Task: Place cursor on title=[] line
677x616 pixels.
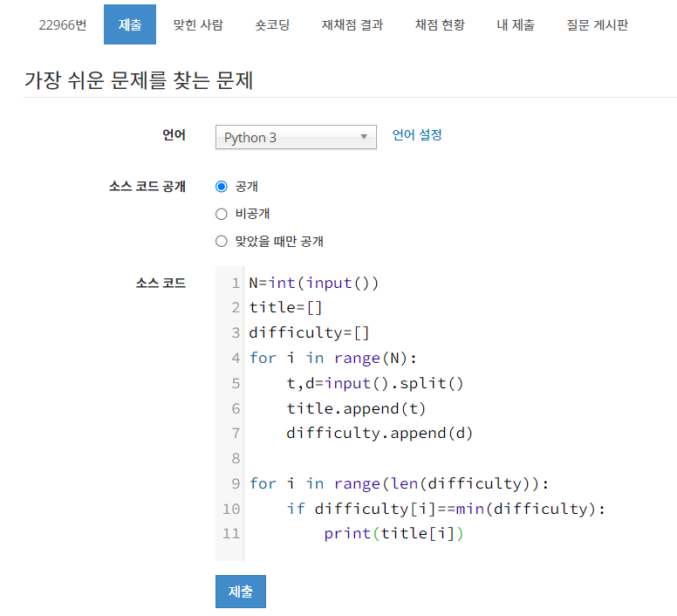Action: 286,308
